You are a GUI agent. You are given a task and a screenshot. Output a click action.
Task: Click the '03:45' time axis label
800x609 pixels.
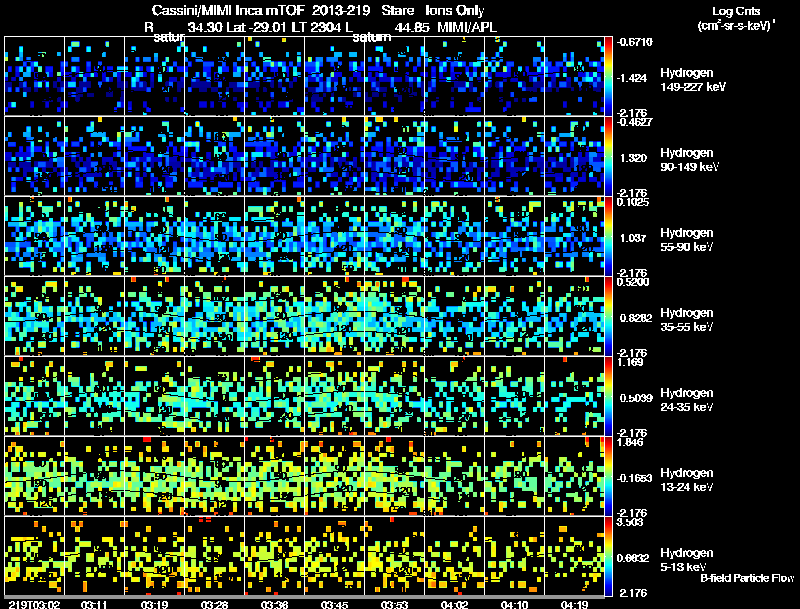(x=334, y=604)
